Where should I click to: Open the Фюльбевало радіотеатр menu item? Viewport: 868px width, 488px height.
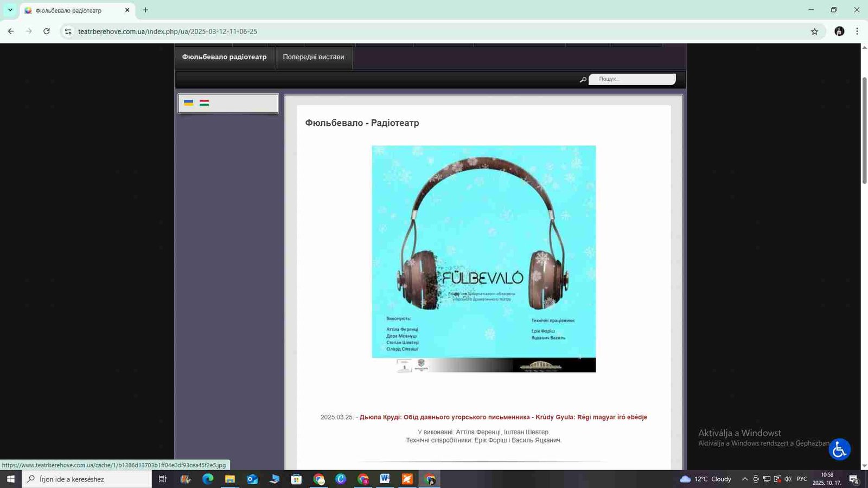pos(224,57)
